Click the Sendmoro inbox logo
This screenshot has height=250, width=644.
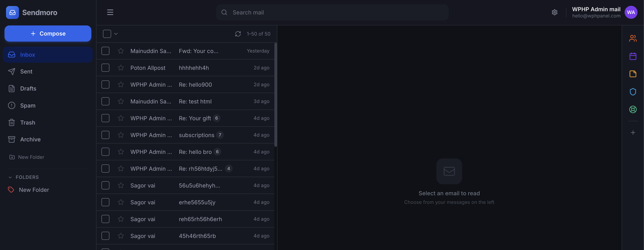[12, 12]
